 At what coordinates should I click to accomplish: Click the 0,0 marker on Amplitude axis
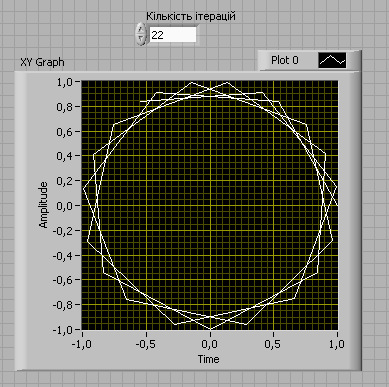click(64, 206)
